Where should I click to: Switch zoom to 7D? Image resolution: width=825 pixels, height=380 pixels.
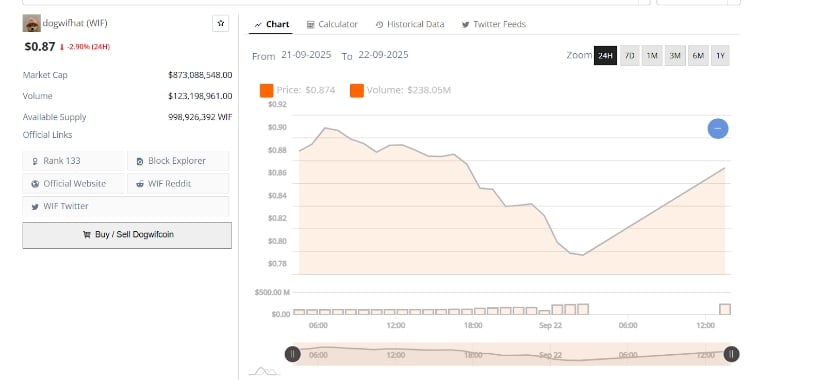[630, 55]
